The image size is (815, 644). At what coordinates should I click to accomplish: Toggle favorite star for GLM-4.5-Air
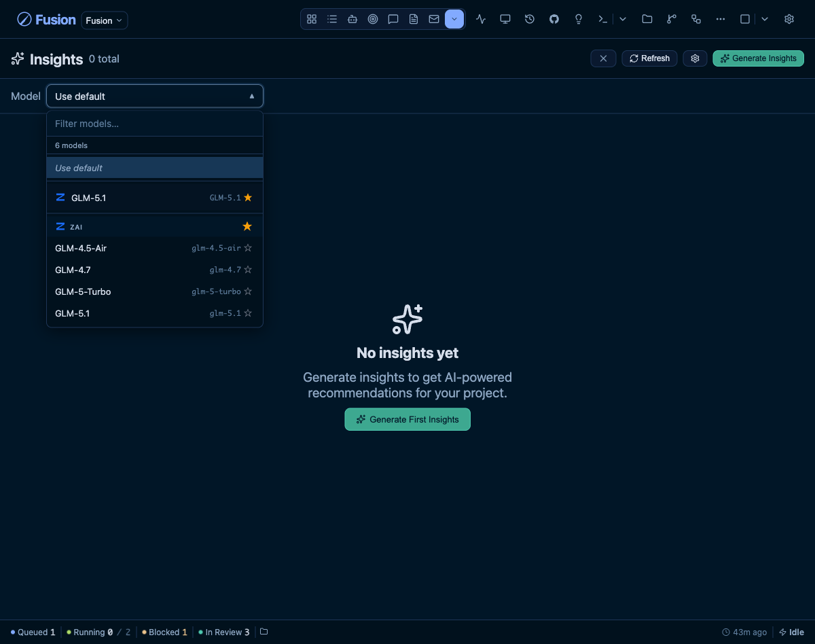pyautogui.click(x=248, y=249)
